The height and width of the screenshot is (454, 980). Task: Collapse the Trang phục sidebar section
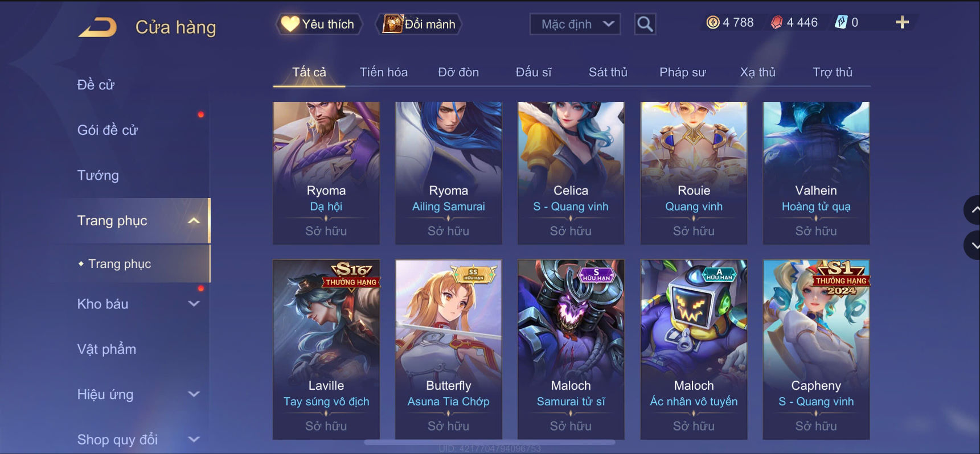pos(194,221)
